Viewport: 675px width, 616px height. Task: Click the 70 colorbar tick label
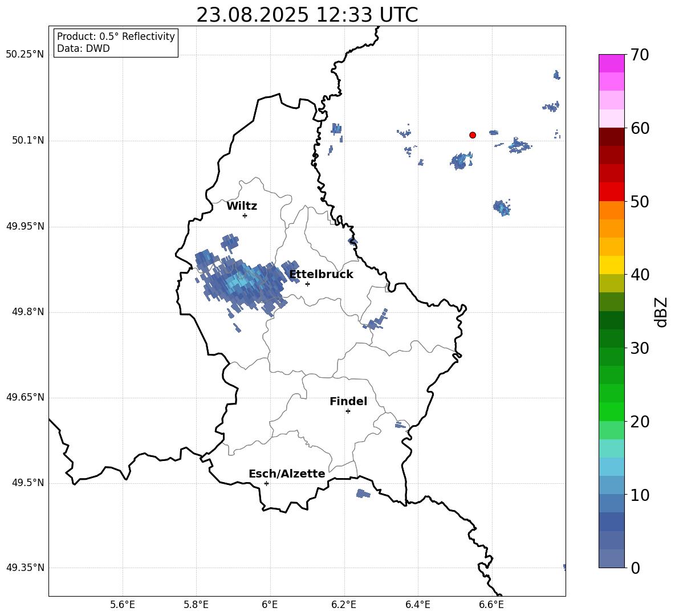pyautogui.click(x=640, y=55)
